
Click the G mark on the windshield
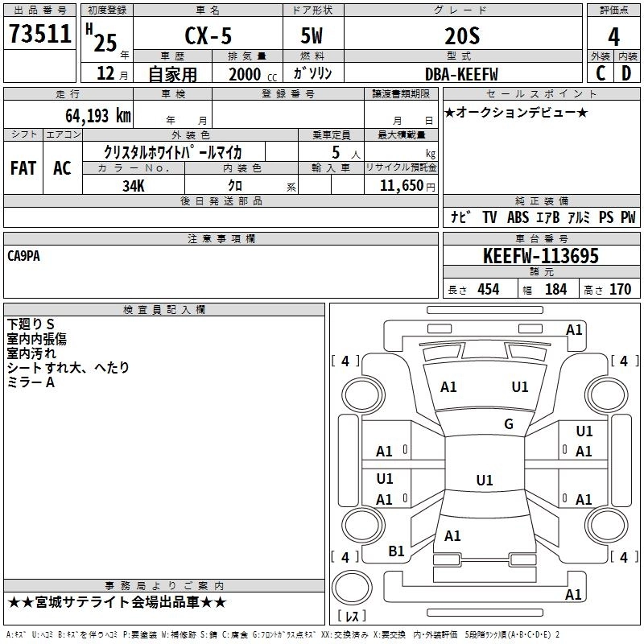508,424
